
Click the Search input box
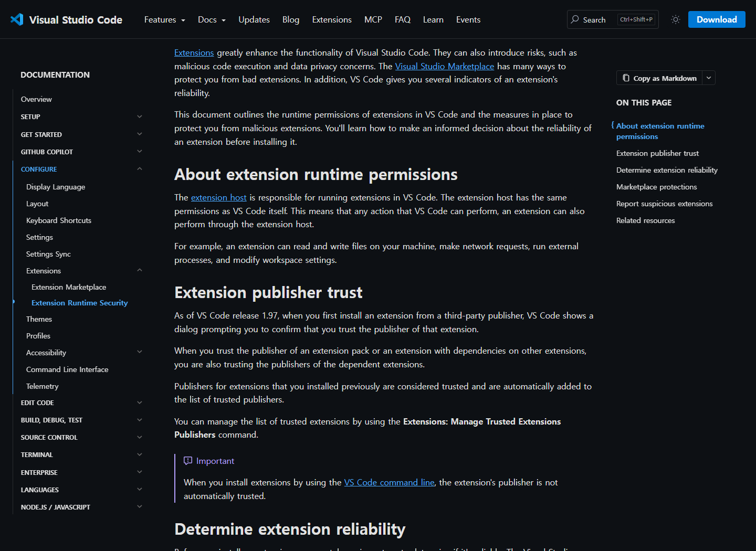coord(613,19)
